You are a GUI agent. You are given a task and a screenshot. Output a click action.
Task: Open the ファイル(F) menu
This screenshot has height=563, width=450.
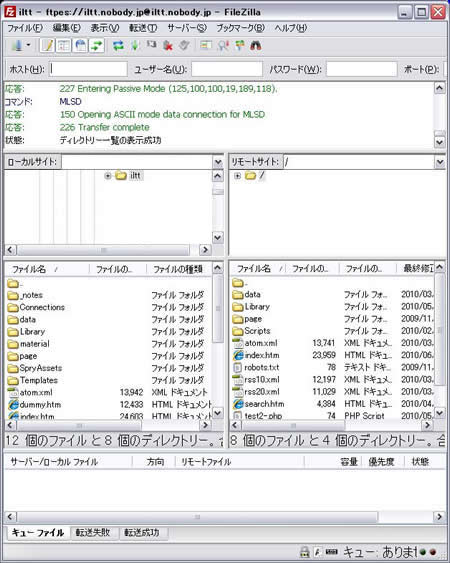pos(25,28)
